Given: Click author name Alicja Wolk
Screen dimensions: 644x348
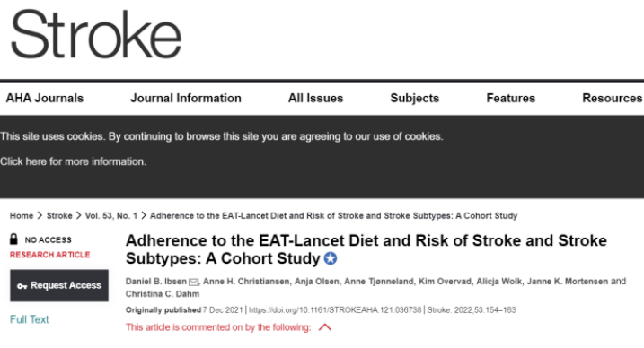Looking at the screenshot, I should [498, 282].
